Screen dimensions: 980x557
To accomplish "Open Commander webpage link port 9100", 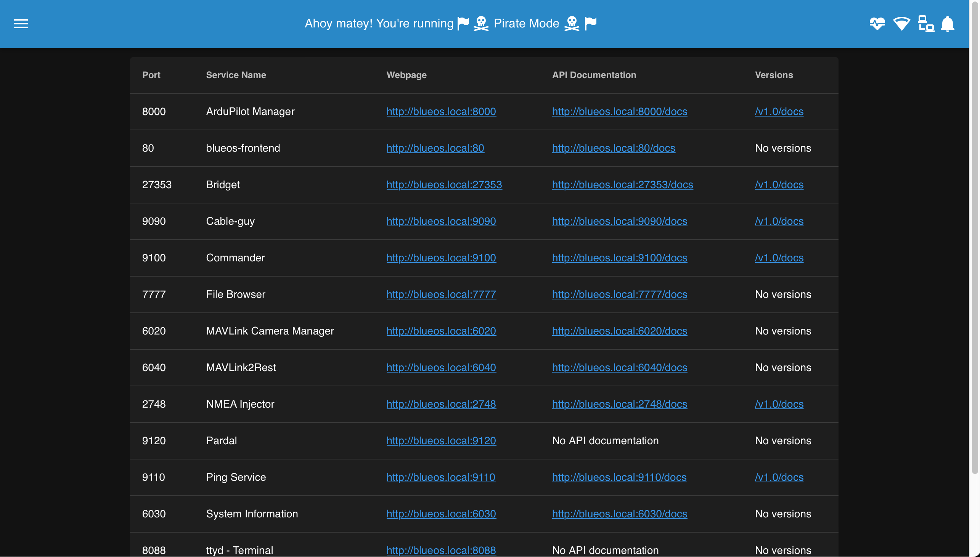I will click(441, 258).
